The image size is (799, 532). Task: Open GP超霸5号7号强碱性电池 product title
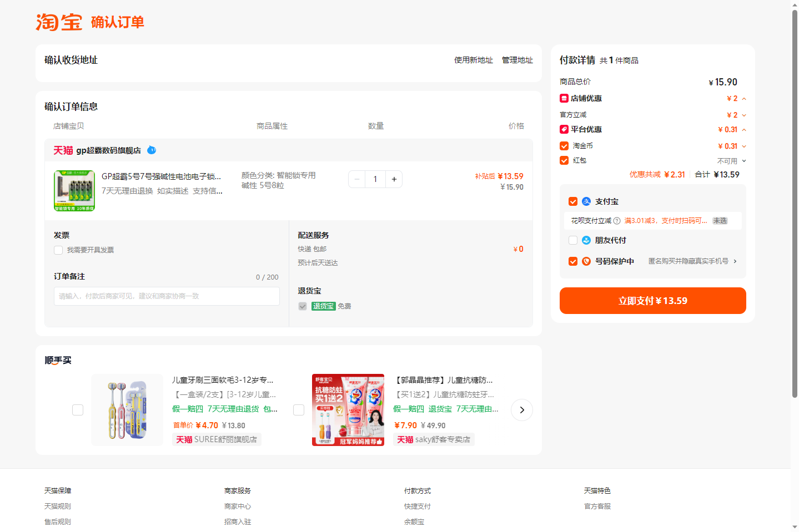(x=162, y=176)
